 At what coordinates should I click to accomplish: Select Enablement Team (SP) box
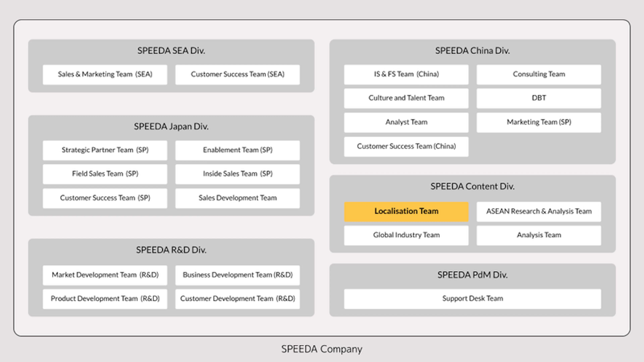[x=237, y=150]
